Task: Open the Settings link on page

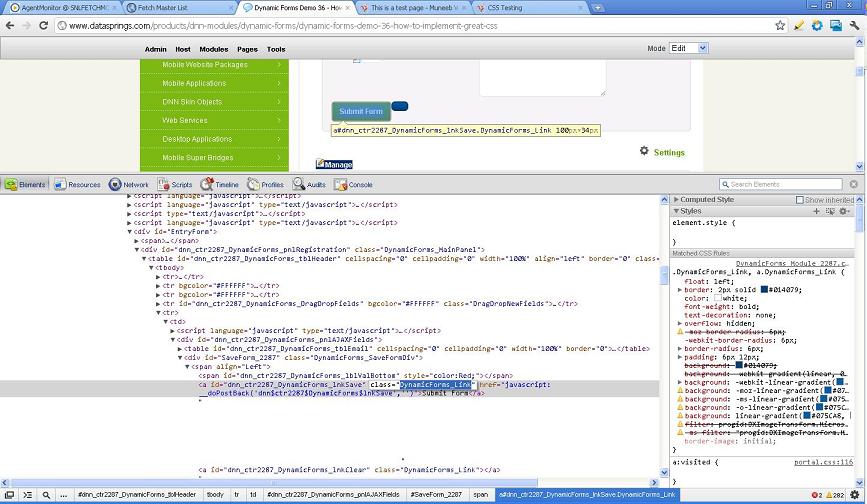Action: (x=669, y=153)
